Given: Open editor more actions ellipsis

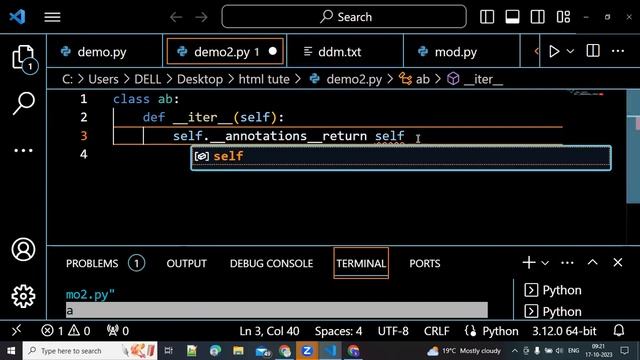Looking at the screenshot, I should (x=618, y=51).
